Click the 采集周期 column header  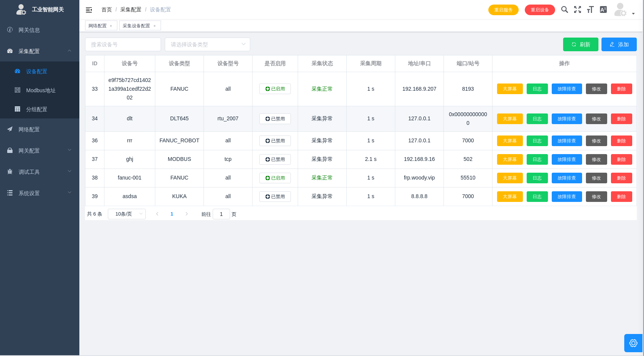371,63
